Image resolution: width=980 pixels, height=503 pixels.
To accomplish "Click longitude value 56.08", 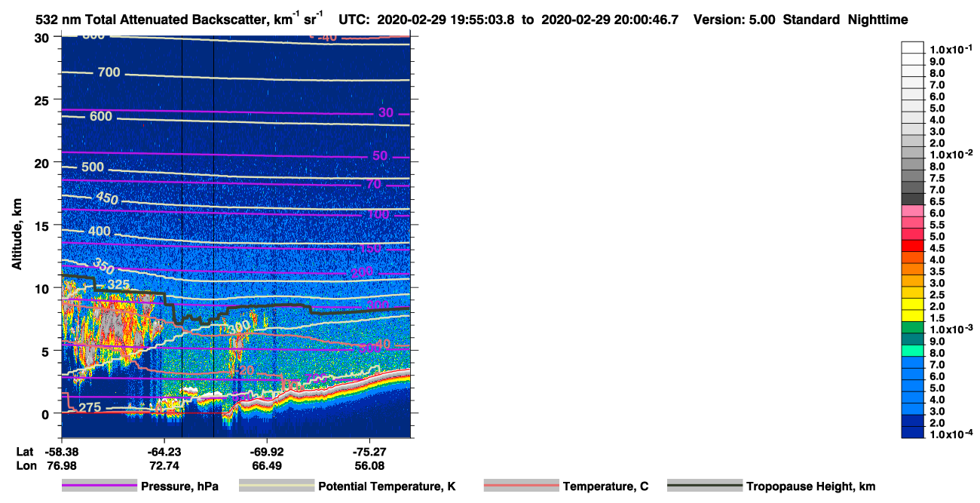I will coord(369,466).
